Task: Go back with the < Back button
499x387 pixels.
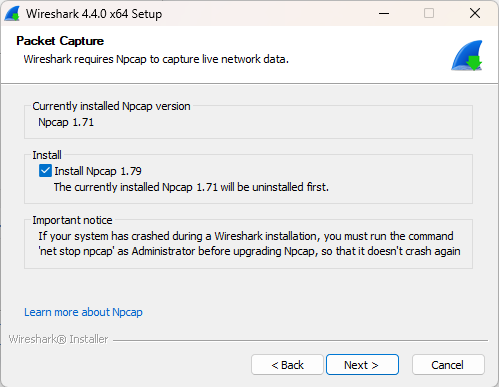Action: [x=287, y=365]
